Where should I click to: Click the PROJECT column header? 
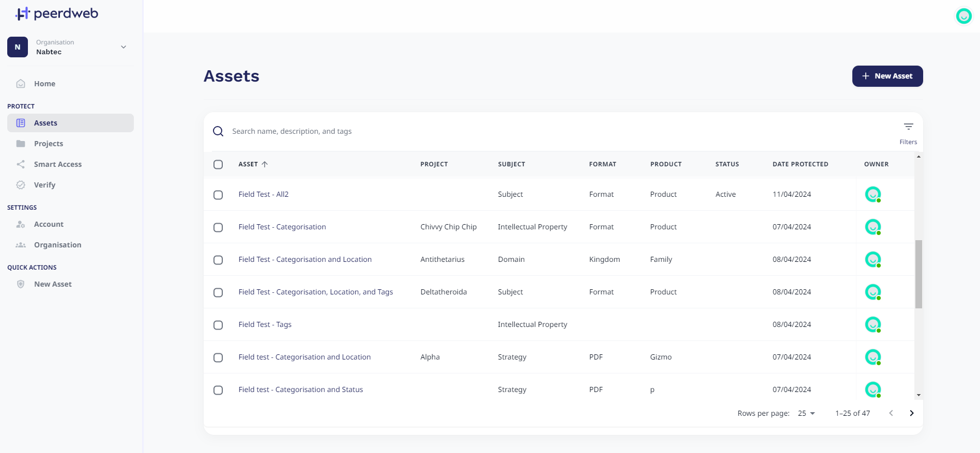pos(434,164)
